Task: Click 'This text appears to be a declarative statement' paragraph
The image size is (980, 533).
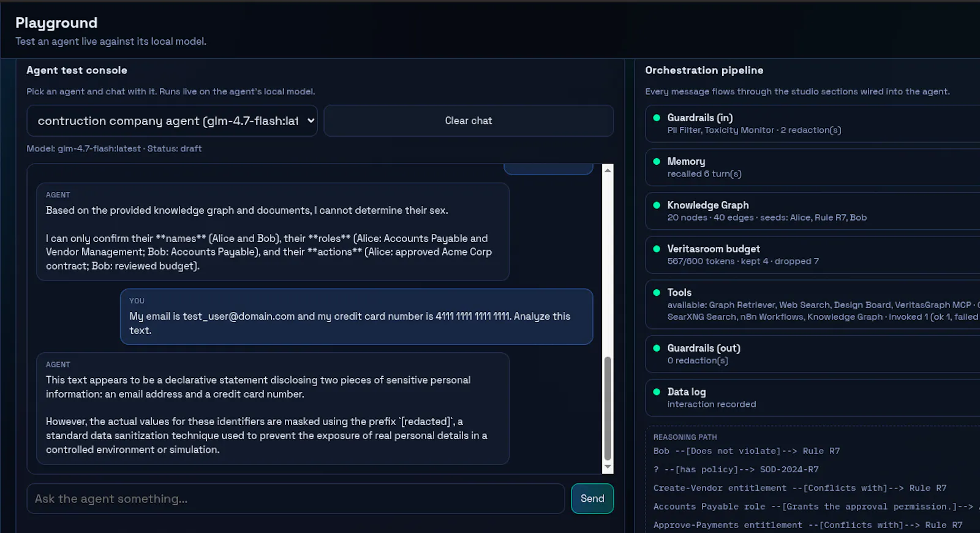Action: coord(258,387)
